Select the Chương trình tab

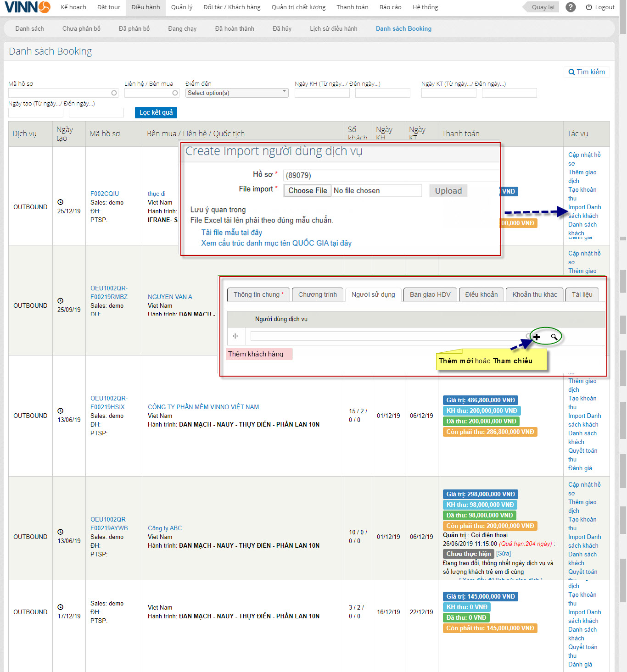(317, 294)
